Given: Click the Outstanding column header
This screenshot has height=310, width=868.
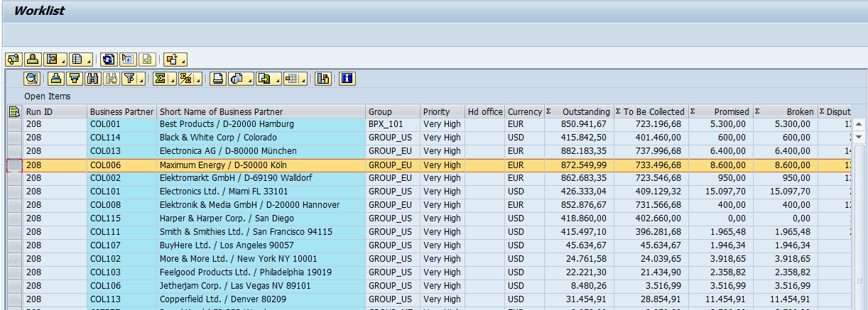Looking at the screenshot, I should [x=578, y=111].
